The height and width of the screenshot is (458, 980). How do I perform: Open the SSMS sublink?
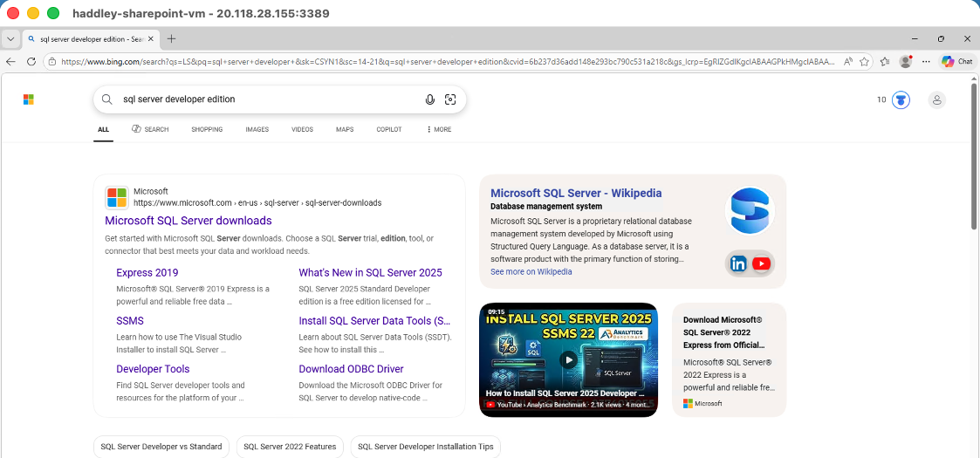[x=130, y=320]
